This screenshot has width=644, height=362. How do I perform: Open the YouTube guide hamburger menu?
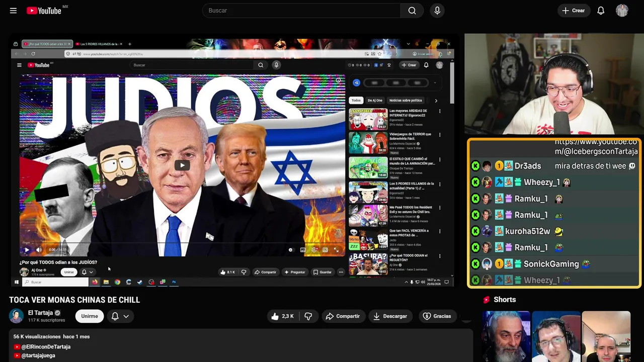[13, 11]
